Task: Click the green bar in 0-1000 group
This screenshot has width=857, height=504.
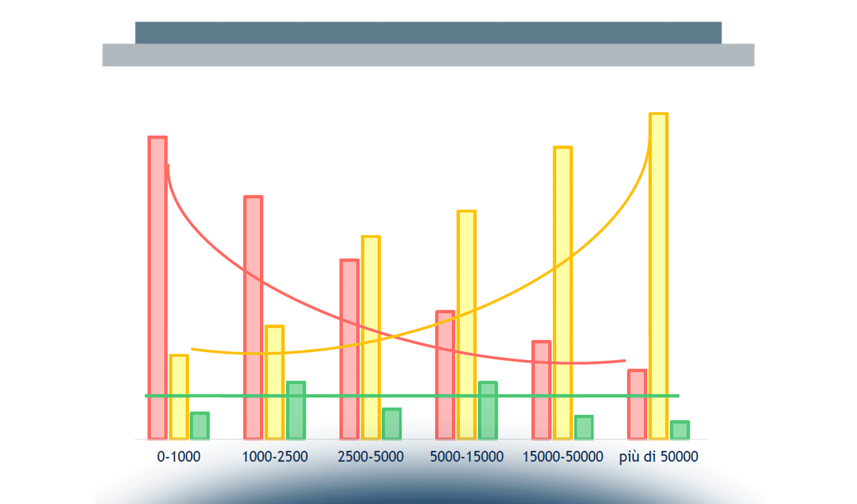Action: (200, 426)
